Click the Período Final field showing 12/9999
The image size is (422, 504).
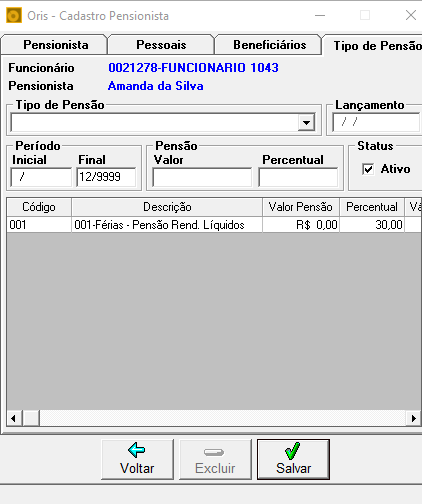tap(106, 177)
